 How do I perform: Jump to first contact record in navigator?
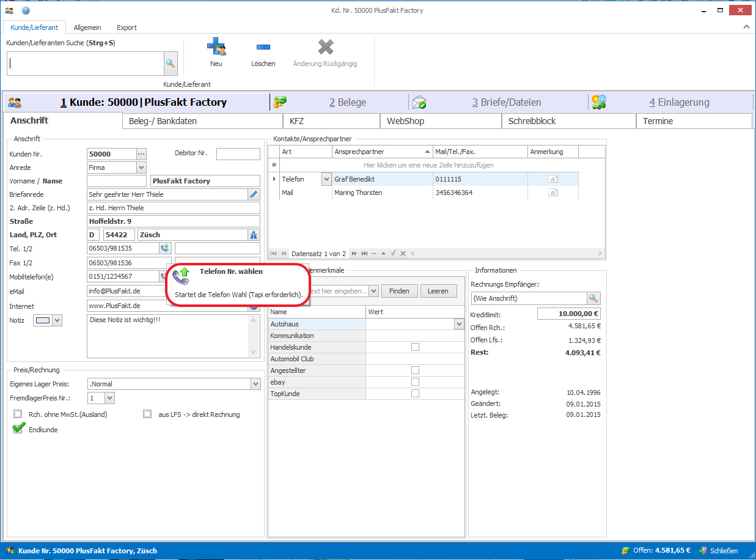pyautogui.click(x=274, y=254)
